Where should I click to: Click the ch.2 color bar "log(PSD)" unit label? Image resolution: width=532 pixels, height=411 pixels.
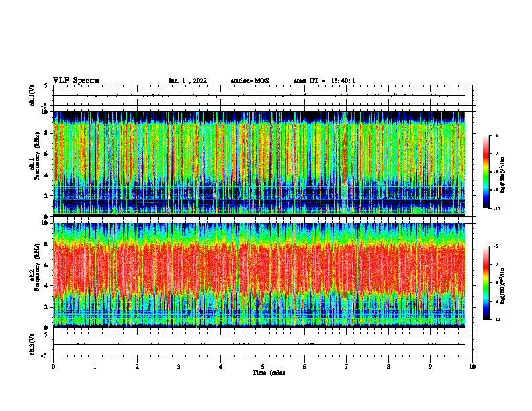point(503,286)
